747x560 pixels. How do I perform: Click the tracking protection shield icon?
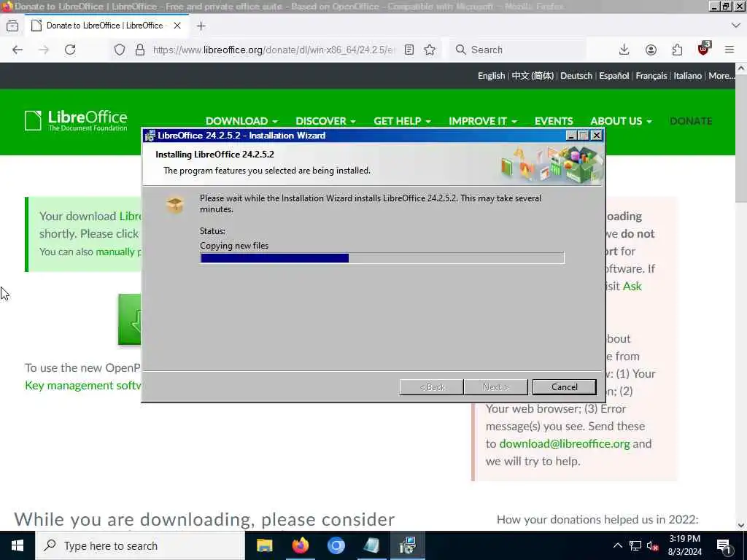tap(120, 50)
